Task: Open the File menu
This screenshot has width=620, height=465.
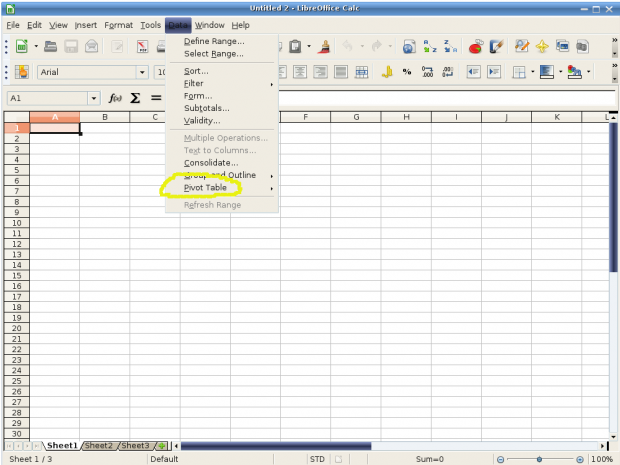Action: [13, 25]
